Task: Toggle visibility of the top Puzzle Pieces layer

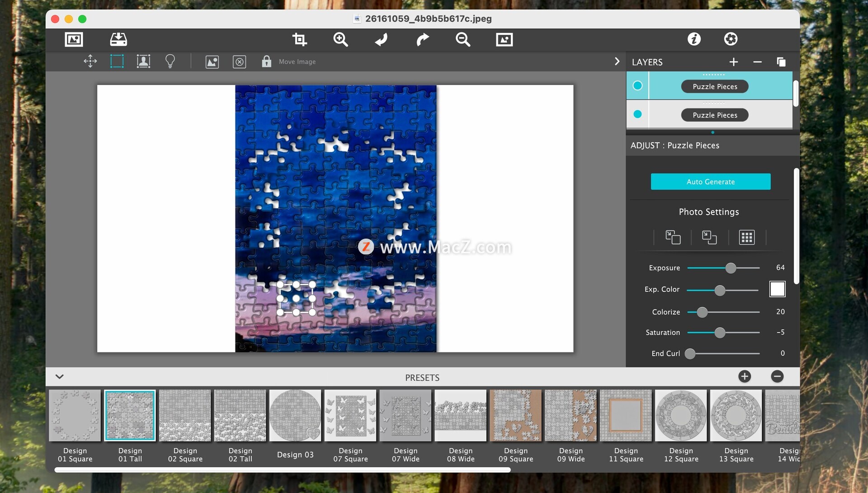Action: [637, 85]
